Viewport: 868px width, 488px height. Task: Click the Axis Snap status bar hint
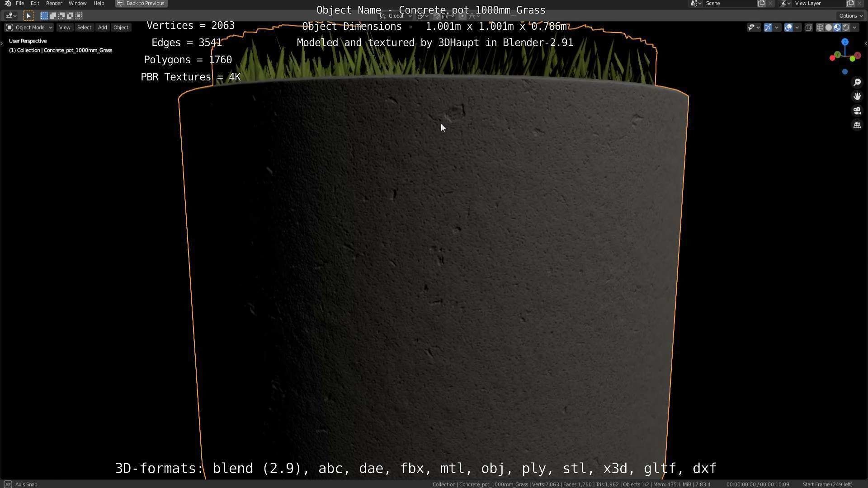(x=21, y=484)
